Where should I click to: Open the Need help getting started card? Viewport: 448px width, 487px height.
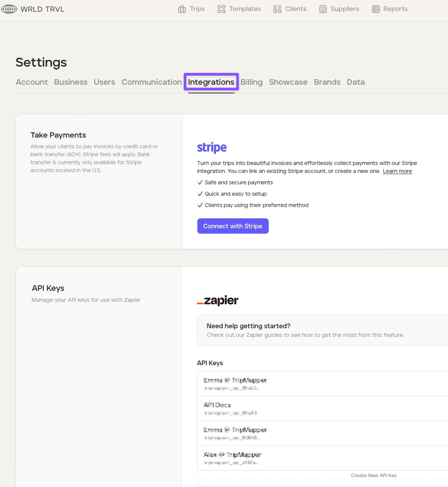[x=305, y=330]
